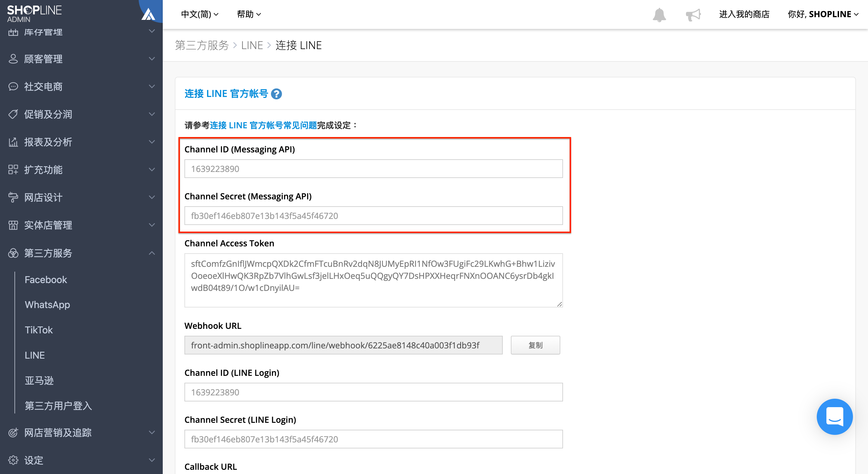Image resolution: width=868 pixels, height=474 pixels.
Task: Click the 顾客管理 person icon
Action: click(x=13, y=59)
